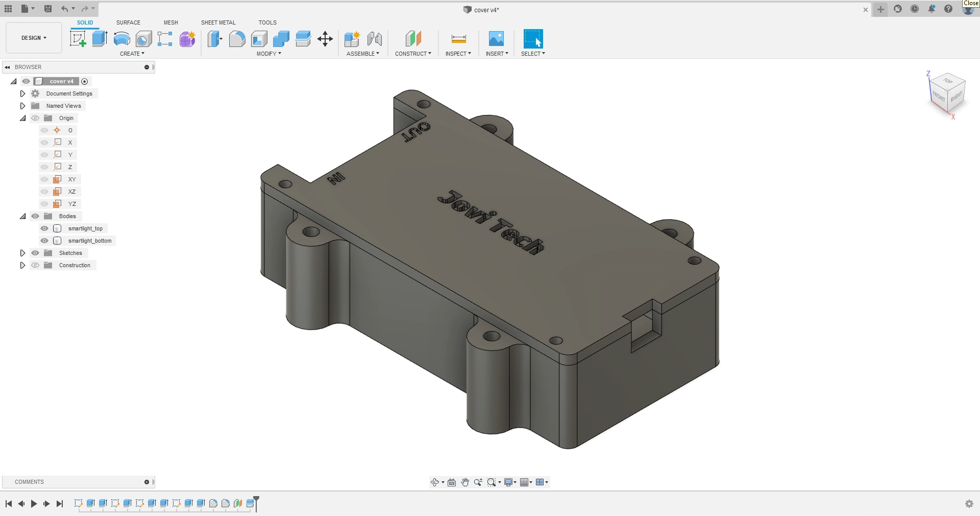Jump to timeline beginning
Viewport: 980px width, 516px height.
[x=9, y=504]
